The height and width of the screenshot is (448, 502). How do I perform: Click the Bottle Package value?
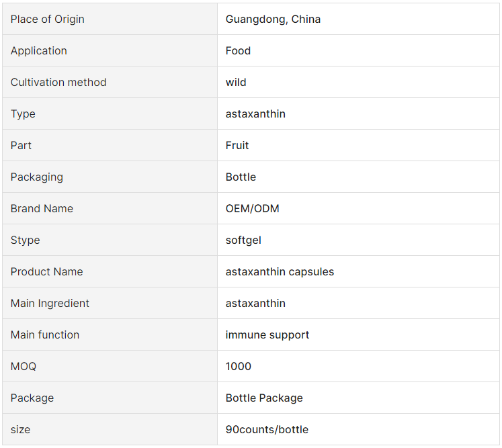point(264,398)
